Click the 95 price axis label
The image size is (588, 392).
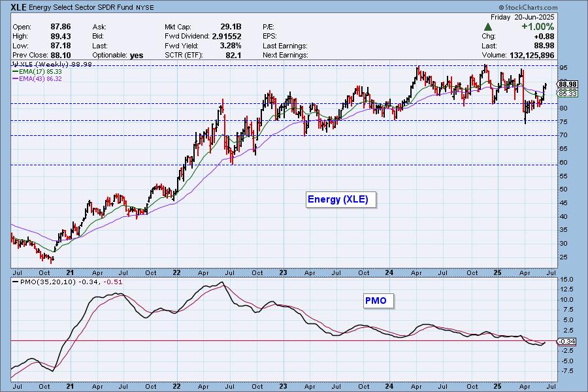click(x=563, y=68)
